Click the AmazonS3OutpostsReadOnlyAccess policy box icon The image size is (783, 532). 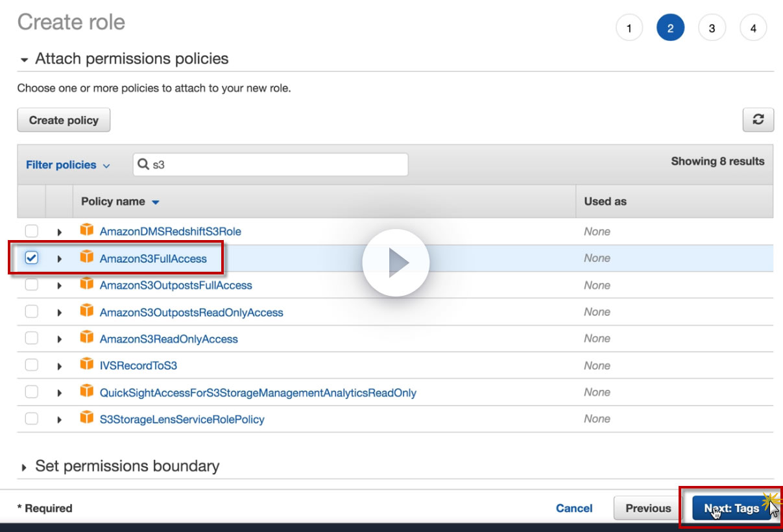[87, 311]
